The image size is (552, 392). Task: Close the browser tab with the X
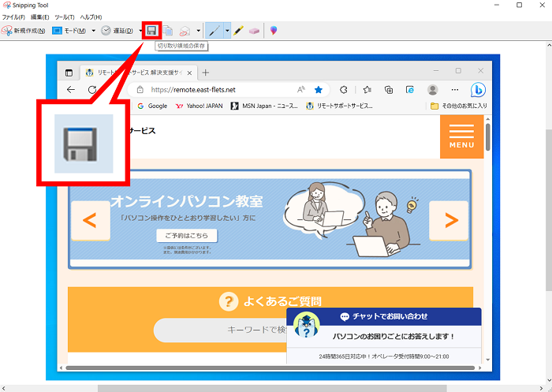(x=189, y=73)
